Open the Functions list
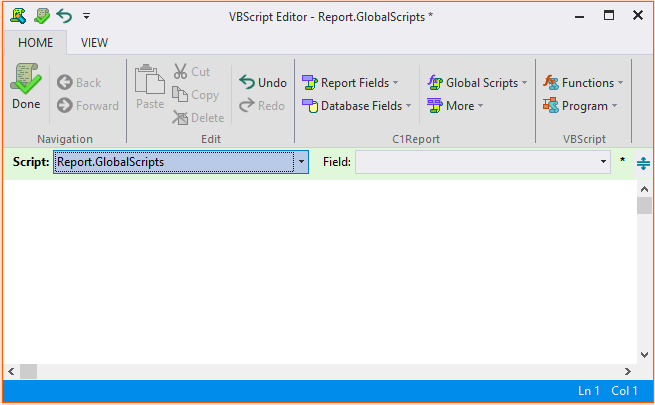Screen dimensions: 655x405 tap(582, 83)
